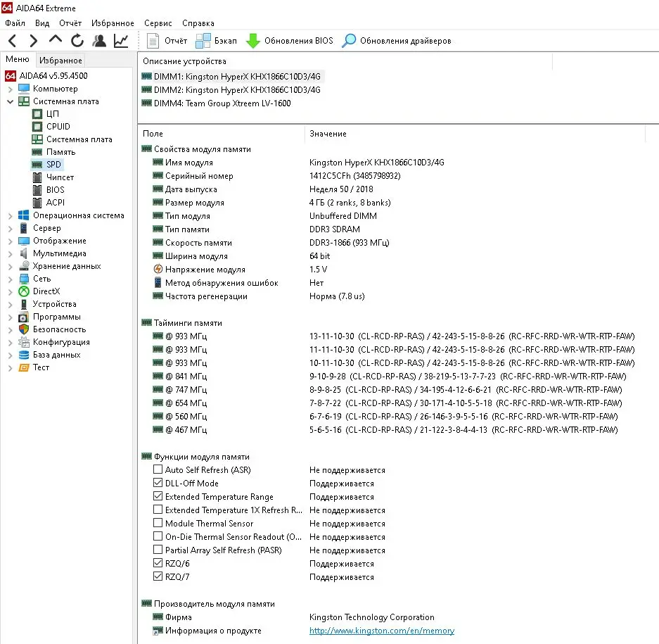Open the graph chart toolbar icon

pos(121,41)
